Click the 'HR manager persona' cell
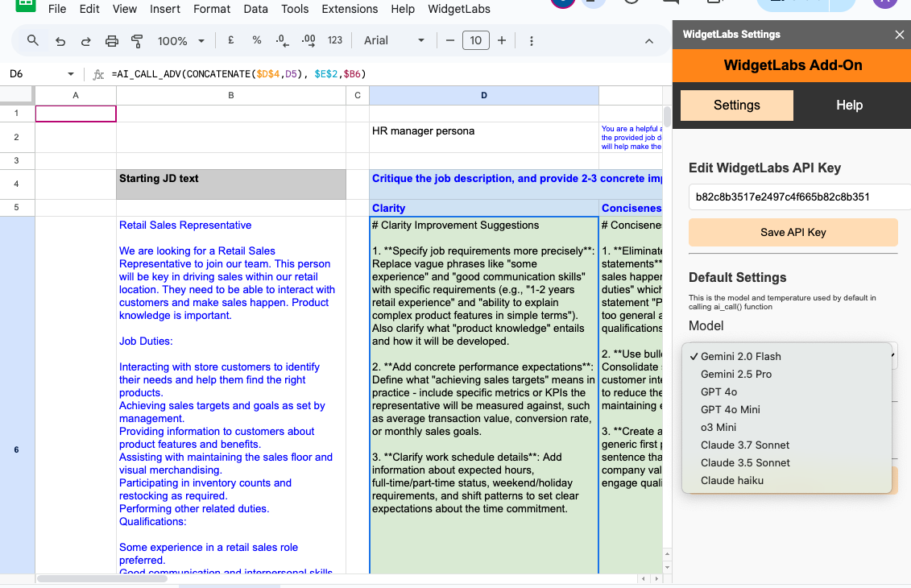911x588 pixels. (484, 137)
